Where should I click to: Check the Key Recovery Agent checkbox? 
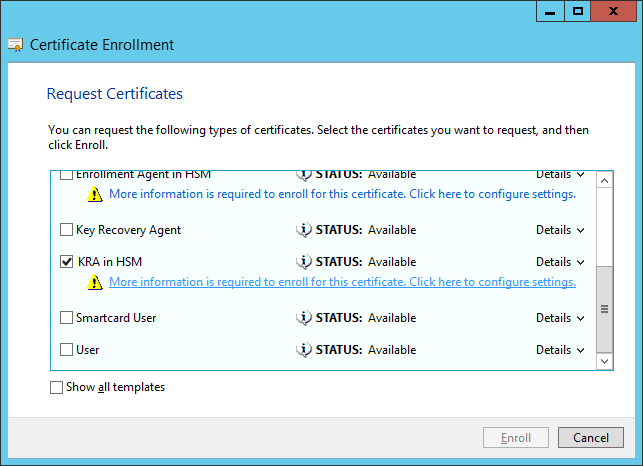[x=67, y=230]
